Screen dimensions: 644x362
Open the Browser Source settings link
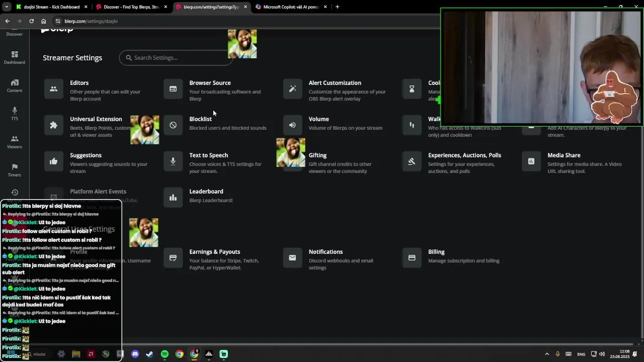click(210, 83)
